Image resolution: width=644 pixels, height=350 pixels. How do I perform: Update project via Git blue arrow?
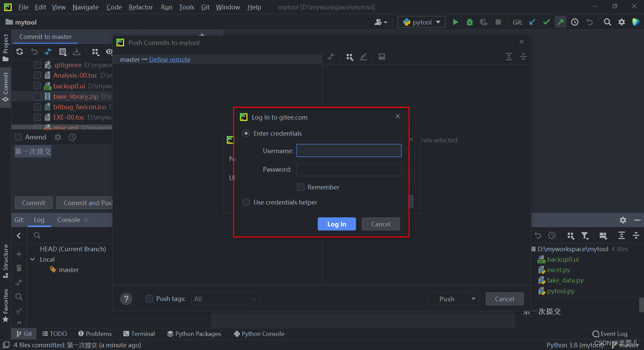(532, 22)
